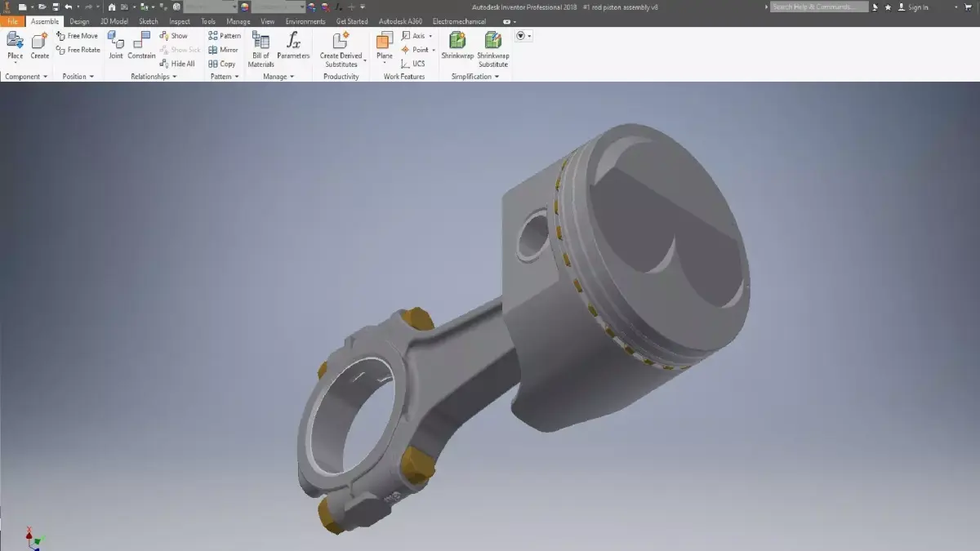Click the appearance color sphere icon
The width and height of the screenshot is (980, 551).
click(244, 7)
